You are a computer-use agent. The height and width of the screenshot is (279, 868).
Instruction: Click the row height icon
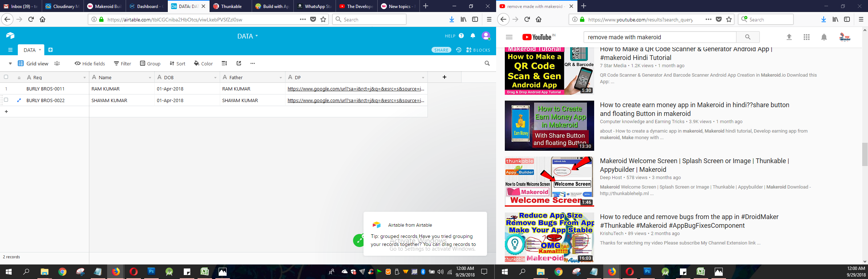[224, 63]
